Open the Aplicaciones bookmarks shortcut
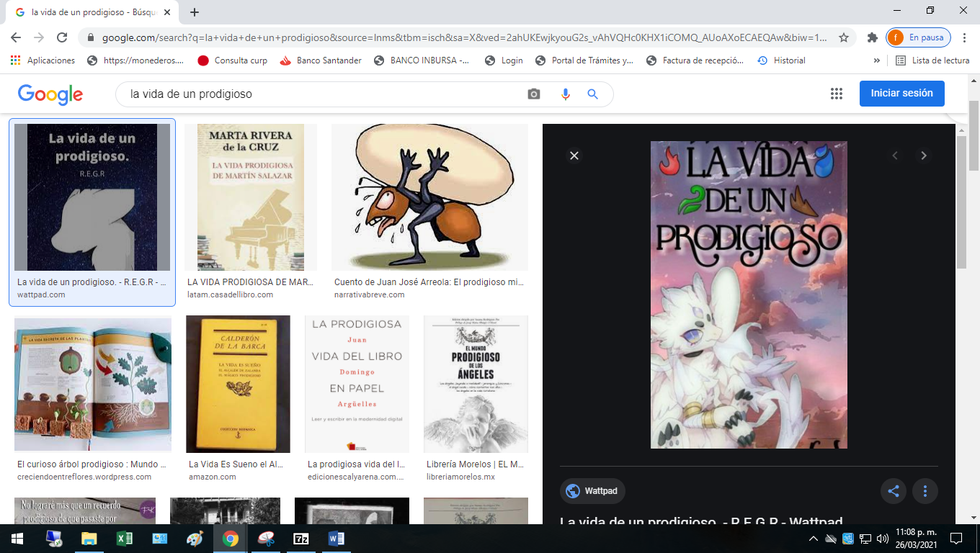Viewport: 980px width, 553px height. 43,60
